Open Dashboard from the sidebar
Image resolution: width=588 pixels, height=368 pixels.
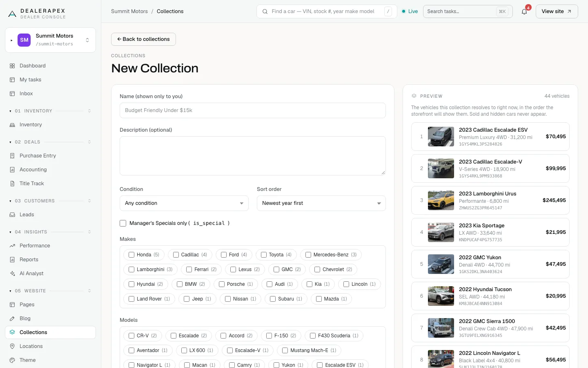(x=50, y=66)
